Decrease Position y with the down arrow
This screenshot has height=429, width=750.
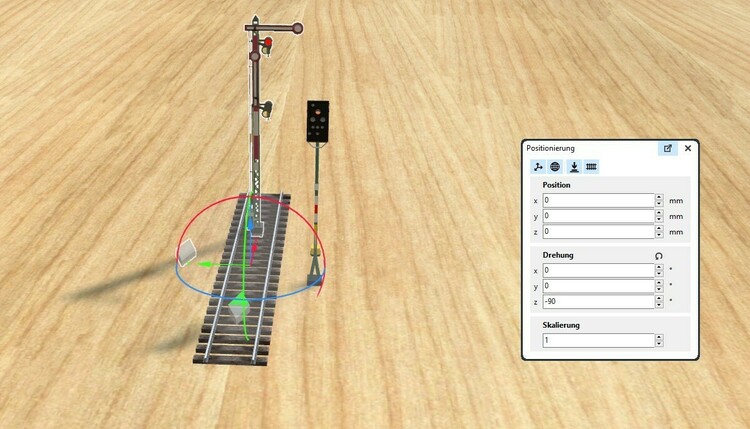click(x=659, y=220)
